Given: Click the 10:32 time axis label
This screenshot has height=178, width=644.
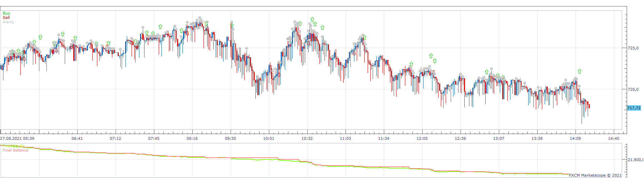Looking at the screenshot, I should pyautogui.click(x=307, y=138).
